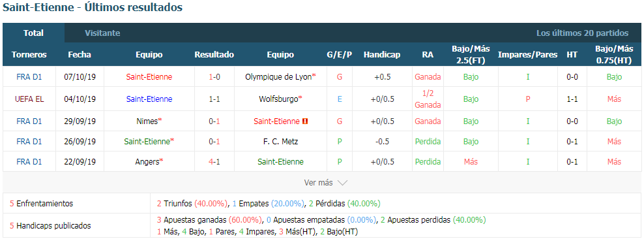Viewport: 644px width, 239px height.
Task: Open the UEFA EL tournament link
Action: (29, 99)
